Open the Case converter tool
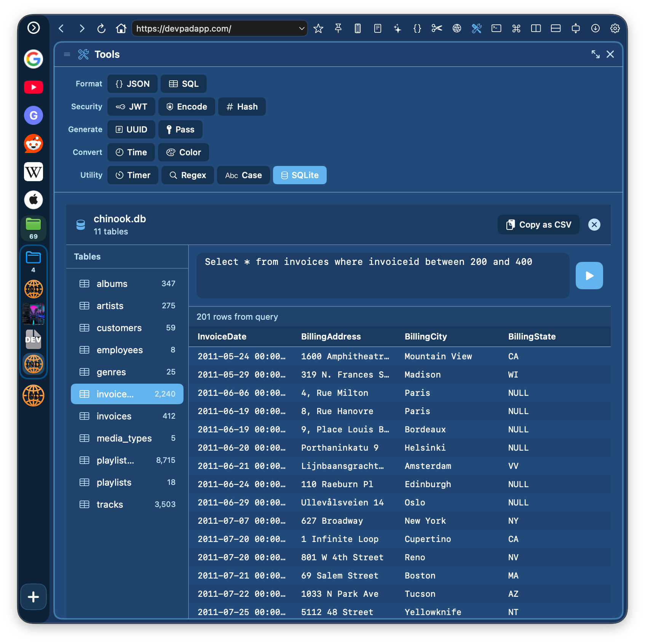The width and height of the screenshot is (645, 644). 243,175
